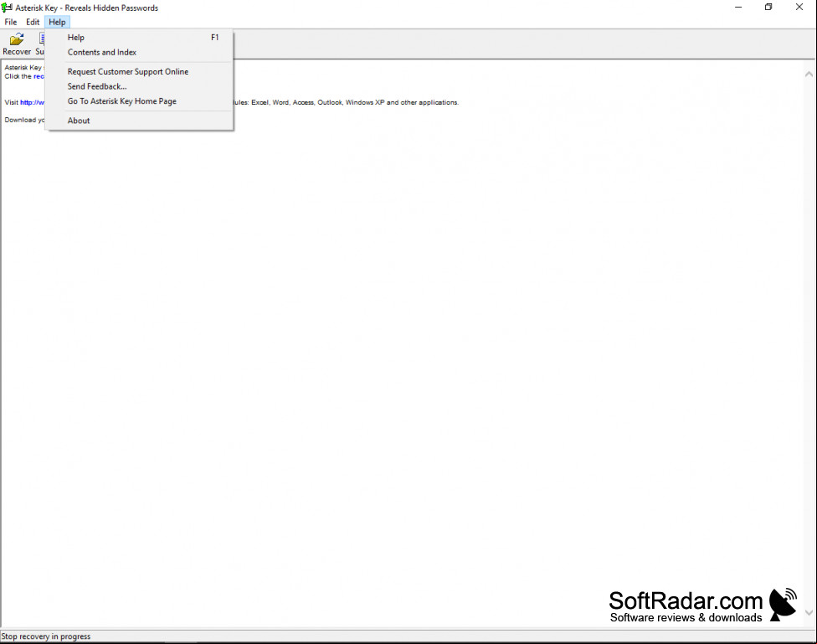Image resolution: width=817 pixels, height=644 pixels.
Task: Minimize the Asterisk Key window
Action: (738, 8)
